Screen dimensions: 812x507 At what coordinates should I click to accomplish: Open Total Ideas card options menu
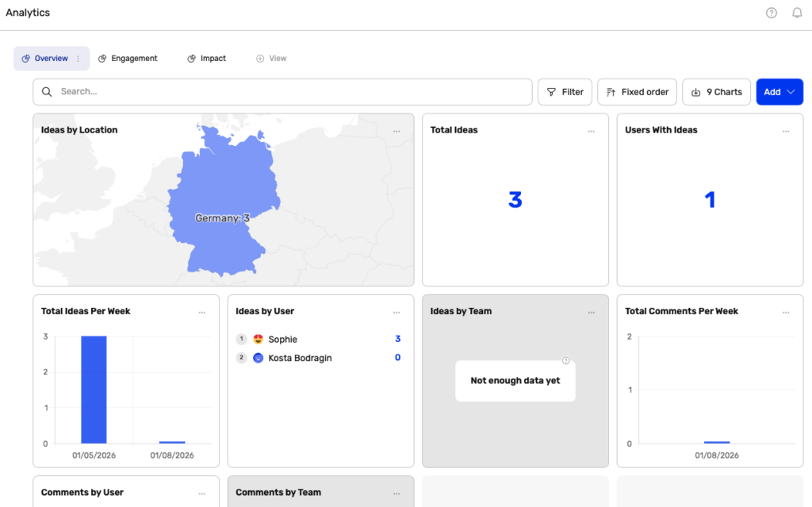pyautogui.click(x=591, y=131)
